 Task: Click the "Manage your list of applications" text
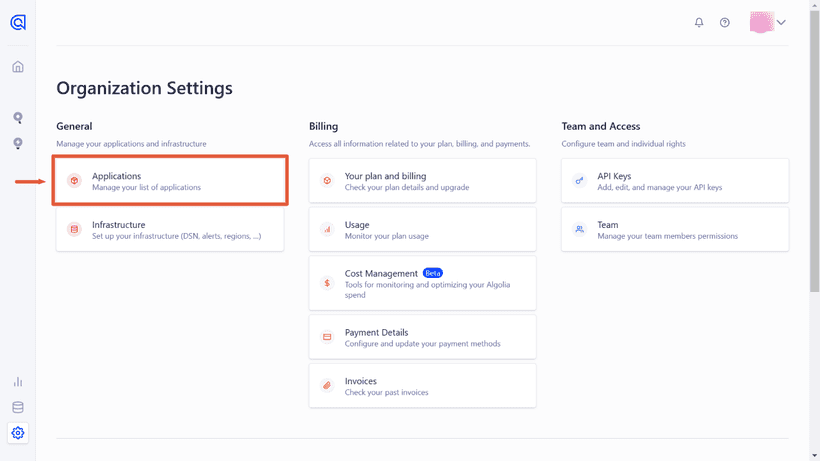(x=146, y=187)
